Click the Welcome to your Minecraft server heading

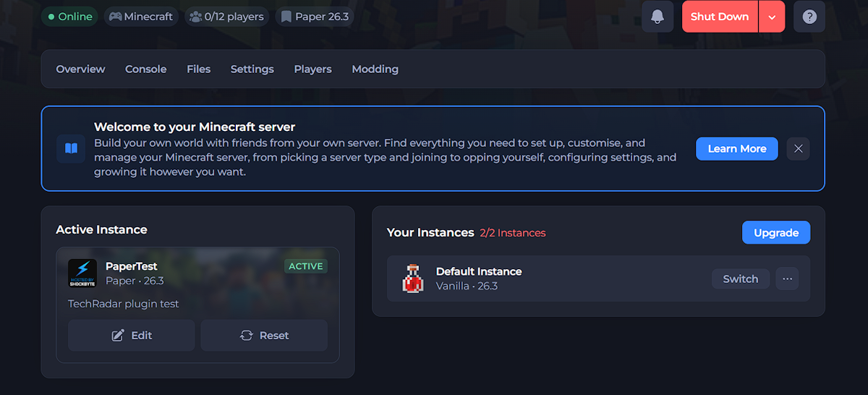[195, 127]
